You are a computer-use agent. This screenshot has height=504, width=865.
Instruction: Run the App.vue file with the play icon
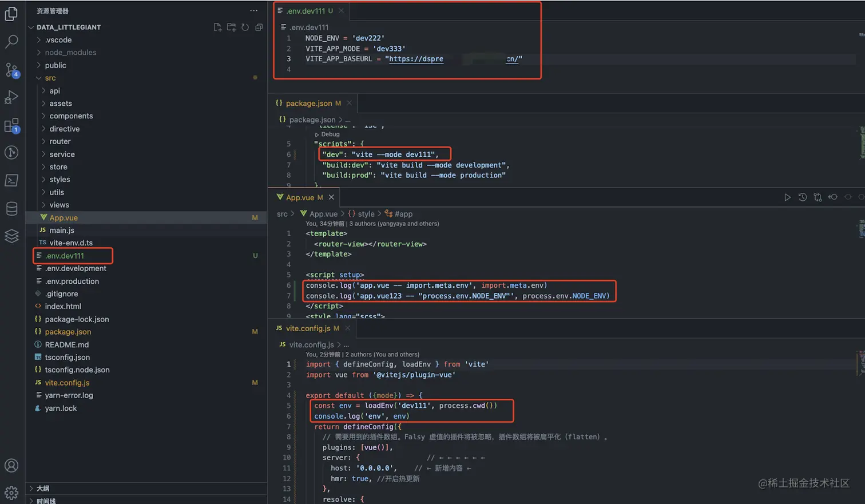[787, 197]
